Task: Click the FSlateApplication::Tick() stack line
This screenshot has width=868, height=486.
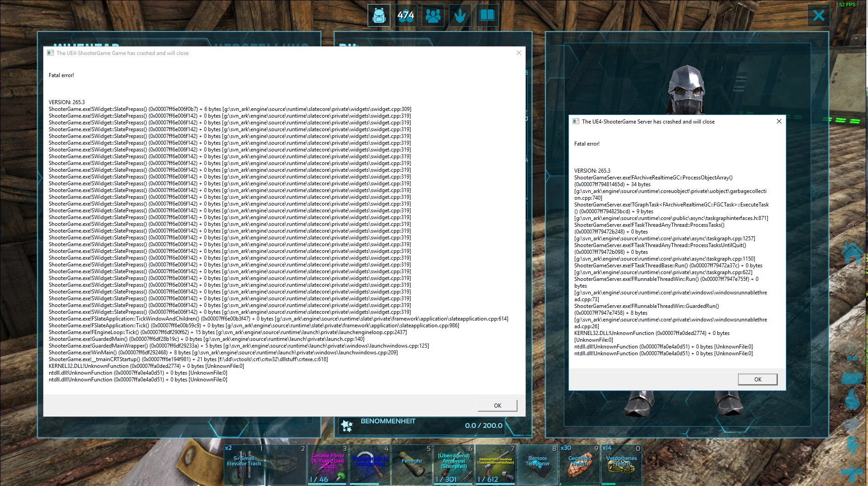Action: click(254, 326)
